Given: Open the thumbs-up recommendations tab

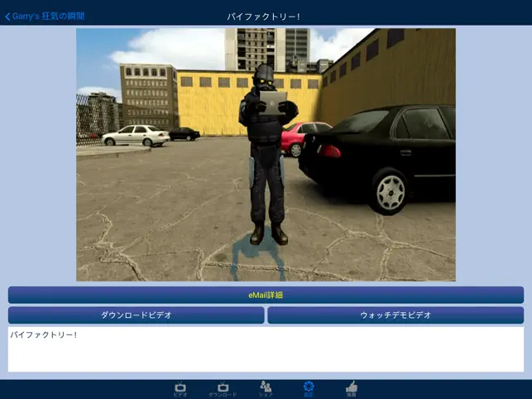Looking at the screenshot, I should click(x=352, y=389).
